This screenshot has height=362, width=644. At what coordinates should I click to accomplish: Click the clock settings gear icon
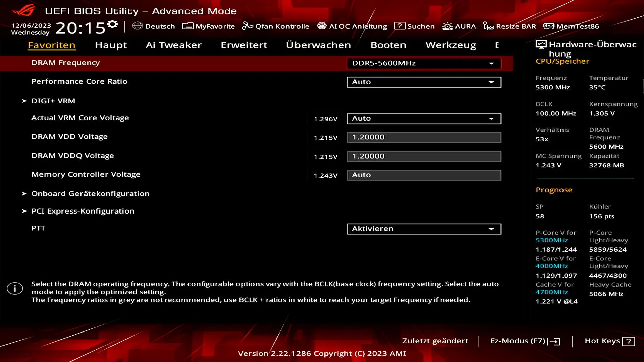pyautogui.click(x=112, y=24)
